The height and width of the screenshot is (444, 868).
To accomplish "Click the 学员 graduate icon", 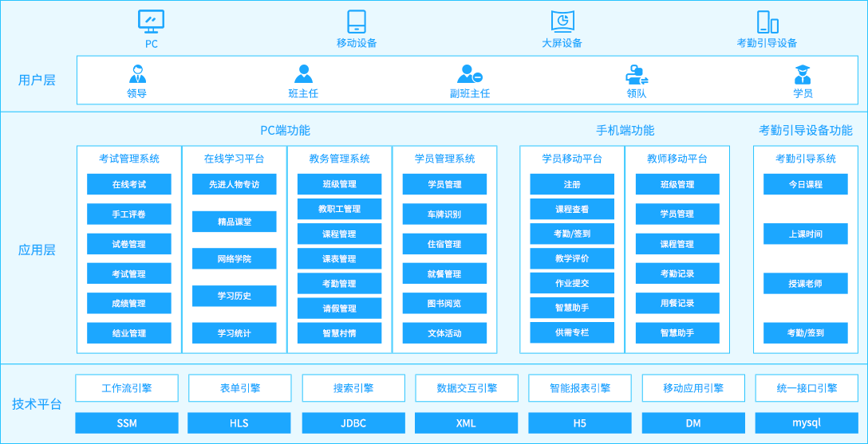I will [803, 74].
